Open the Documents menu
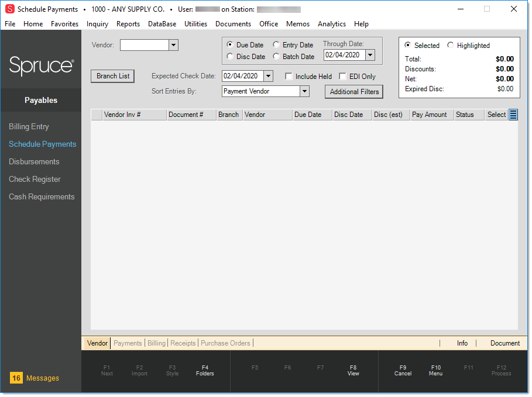The width and height of the screenshot is (532, 397). [x=234, y=24]
